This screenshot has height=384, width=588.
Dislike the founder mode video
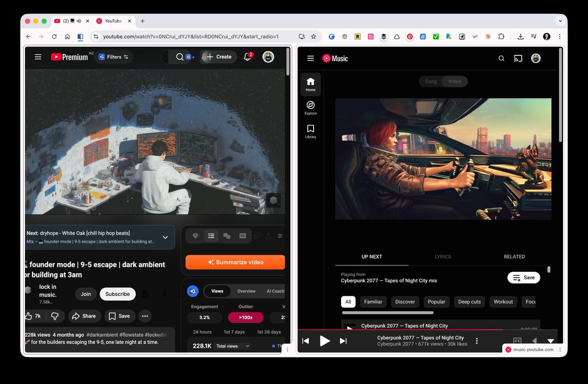click(x=55, y=316)
